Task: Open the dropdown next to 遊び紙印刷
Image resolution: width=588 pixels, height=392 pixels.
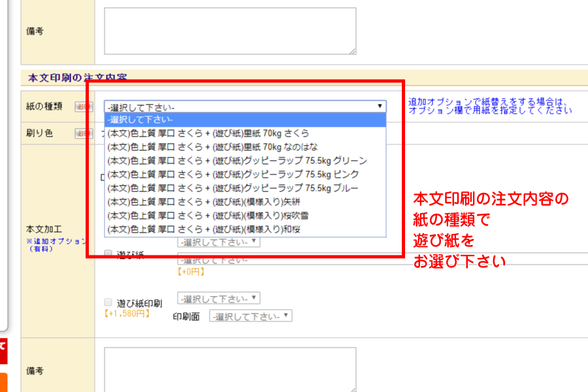Action: pos(219,299)
